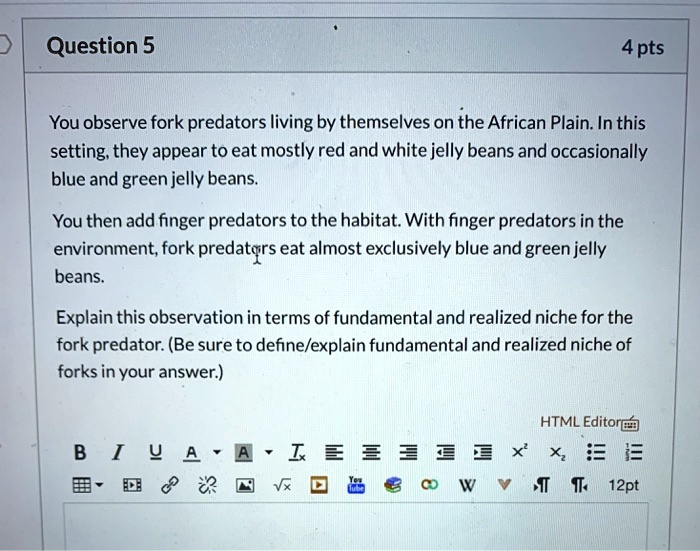Open the 12pt font size dropdown
Viewport: 700px width, 551px height.
pyautogui.click(x=624, y=485)
